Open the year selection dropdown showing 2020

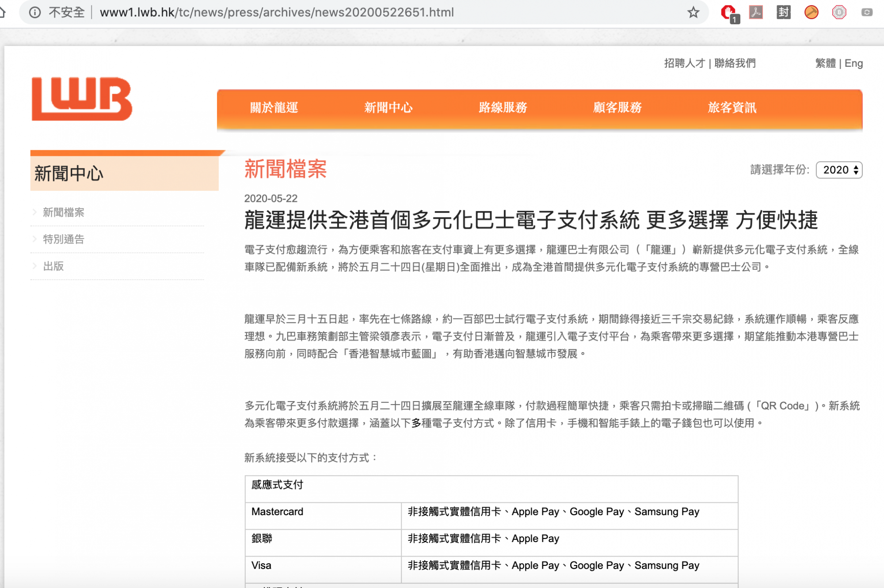pyautogui.click(x=839, y=170)
